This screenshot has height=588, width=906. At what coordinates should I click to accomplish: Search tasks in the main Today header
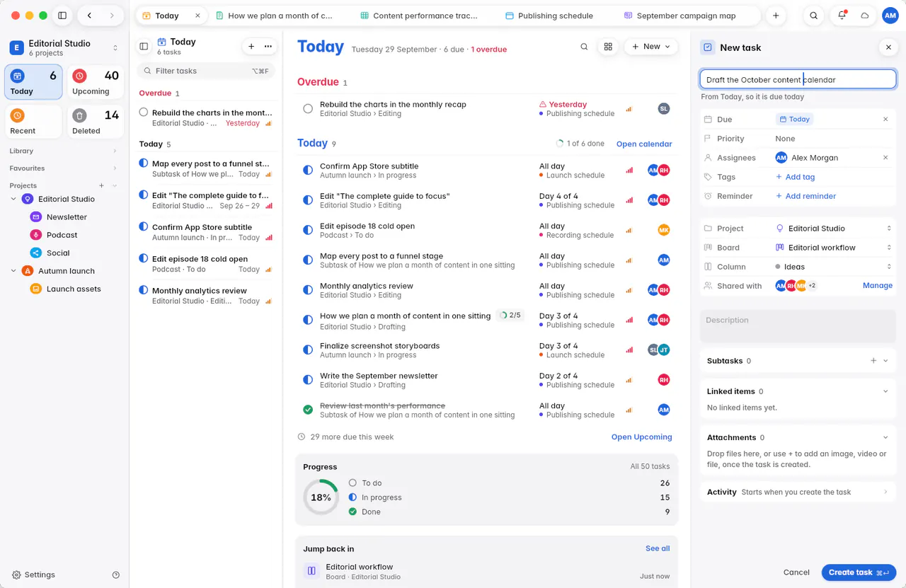click(584, 47)
